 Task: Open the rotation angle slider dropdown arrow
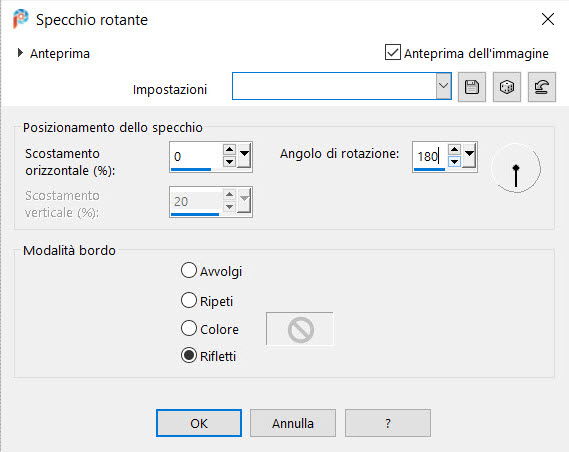pos(469,156)
